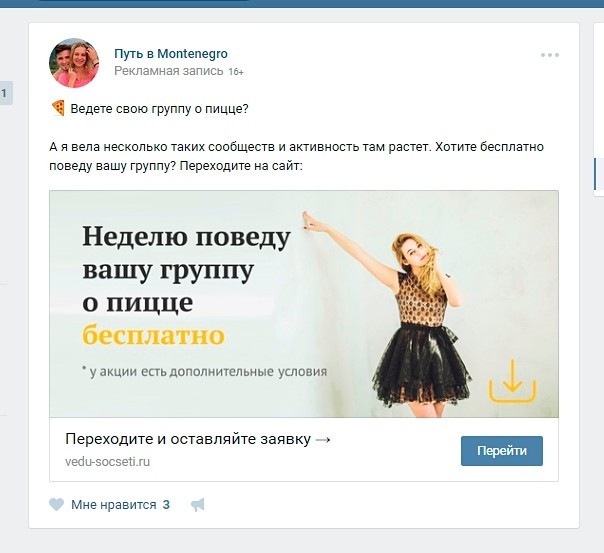The width and height of the screenshot is (604, 553).
Task: Click the likes count number 3
Action: [x=166, y=504]
